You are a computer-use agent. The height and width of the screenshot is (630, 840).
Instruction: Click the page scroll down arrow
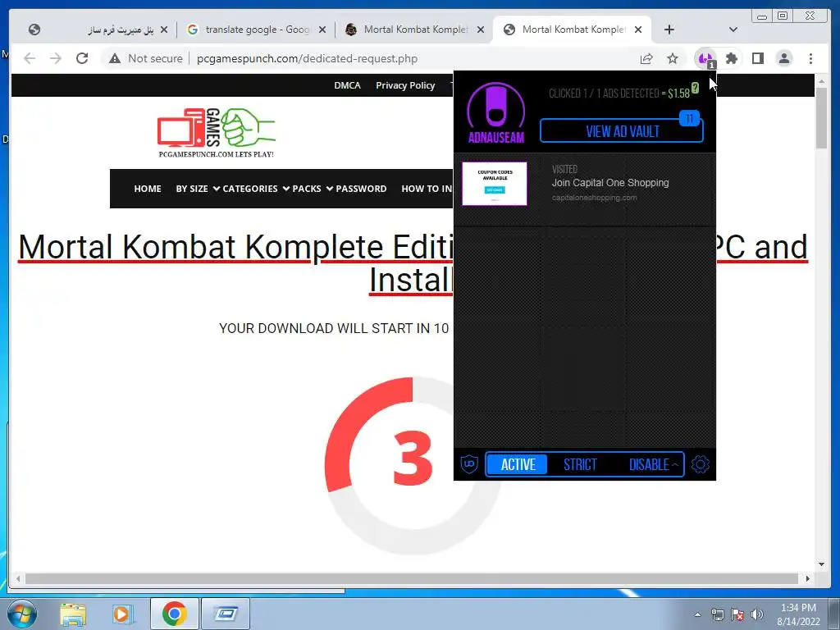point(821,564)
